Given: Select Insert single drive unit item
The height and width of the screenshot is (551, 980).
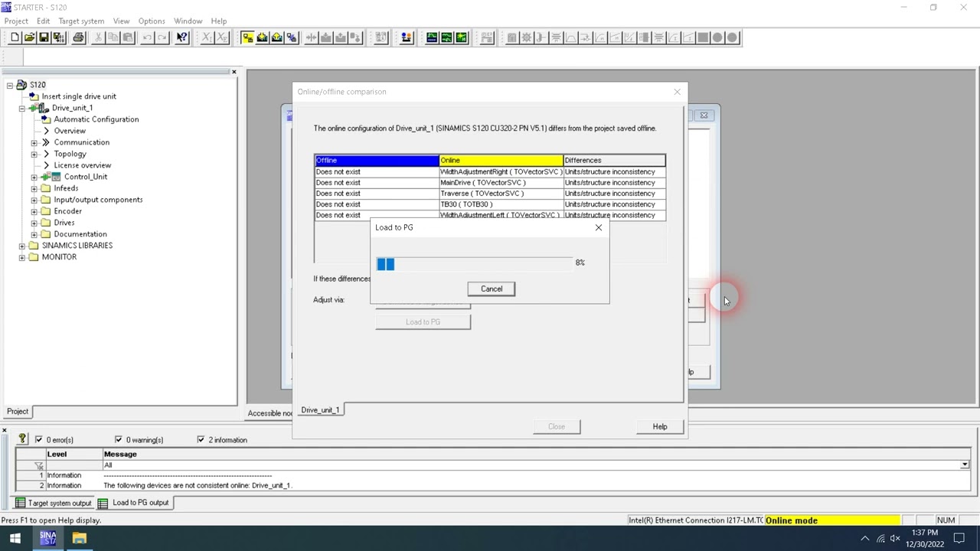Looking at the screenshot, I should tap(79, 96).
